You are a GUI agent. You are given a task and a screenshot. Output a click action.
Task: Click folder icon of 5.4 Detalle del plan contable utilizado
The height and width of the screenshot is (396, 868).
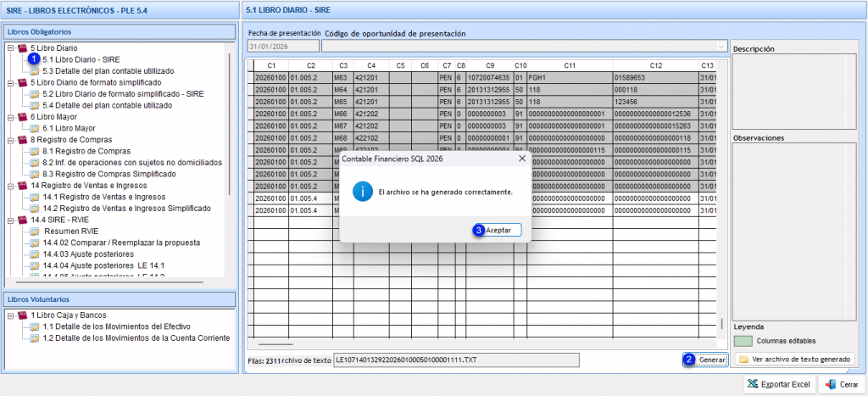(x=34, y=105)
